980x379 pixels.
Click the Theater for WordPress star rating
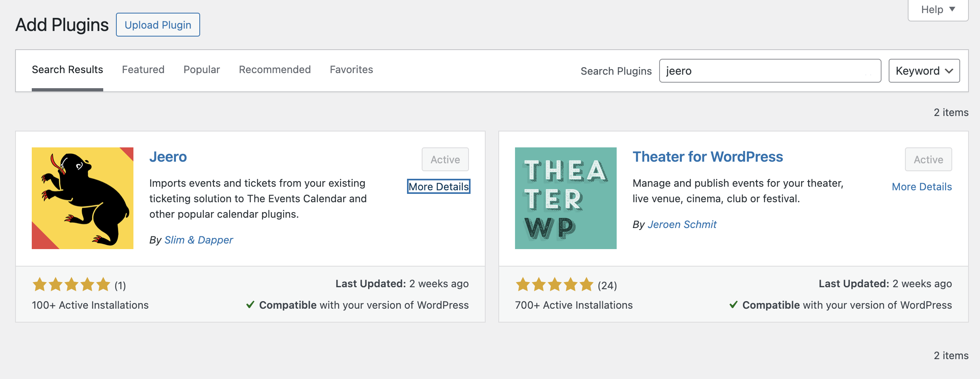(x=554, y=285)
